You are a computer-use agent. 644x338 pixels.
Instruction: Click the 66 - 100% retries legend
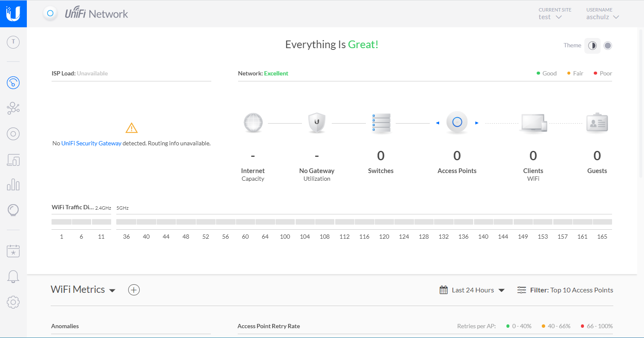[x=597, y=326]
